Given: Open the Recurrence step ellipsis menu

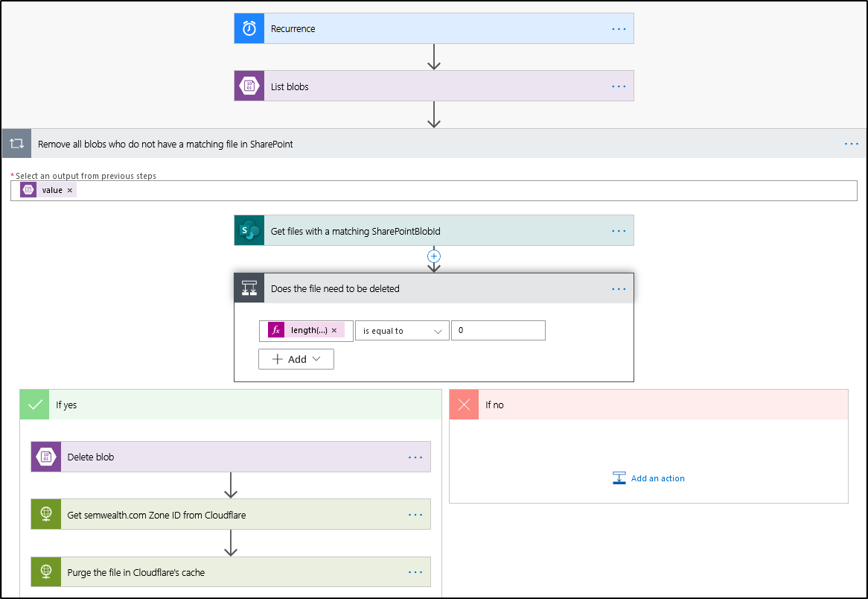Looking at the screenshot, I should pos(619,28).
